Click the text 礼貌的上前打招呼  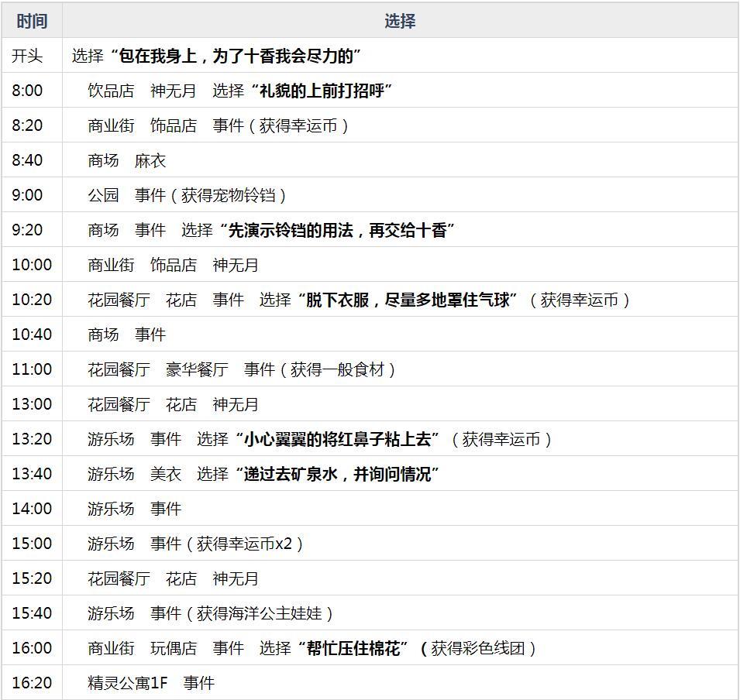pyautogui.click(x=322, y=90)
